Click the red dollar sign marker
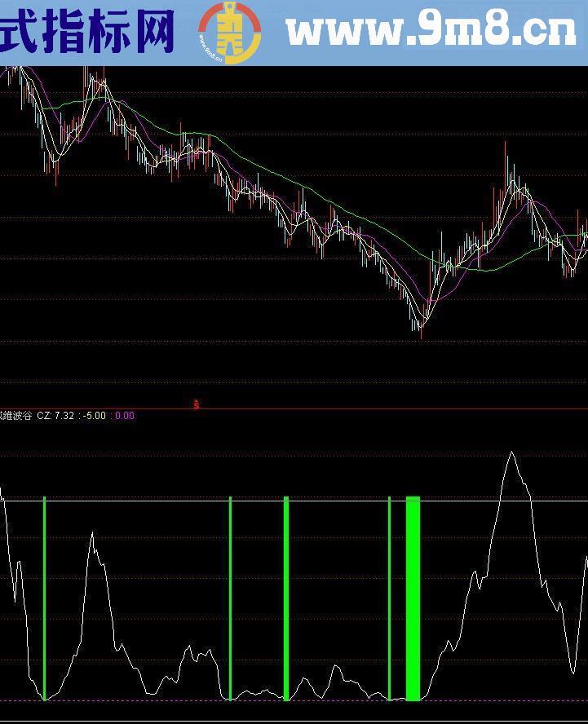The image size is (588, 724). (x=196, y=404)
